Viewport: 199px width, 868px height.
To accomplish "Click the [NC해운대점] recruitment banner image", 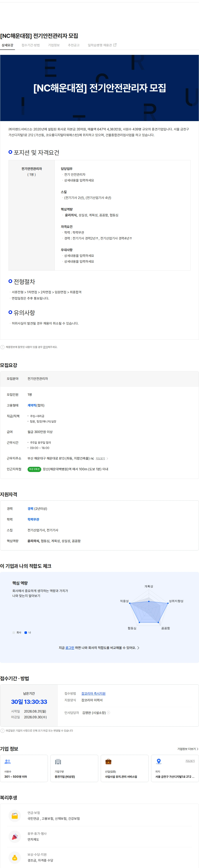I will (x=99, y=88).
